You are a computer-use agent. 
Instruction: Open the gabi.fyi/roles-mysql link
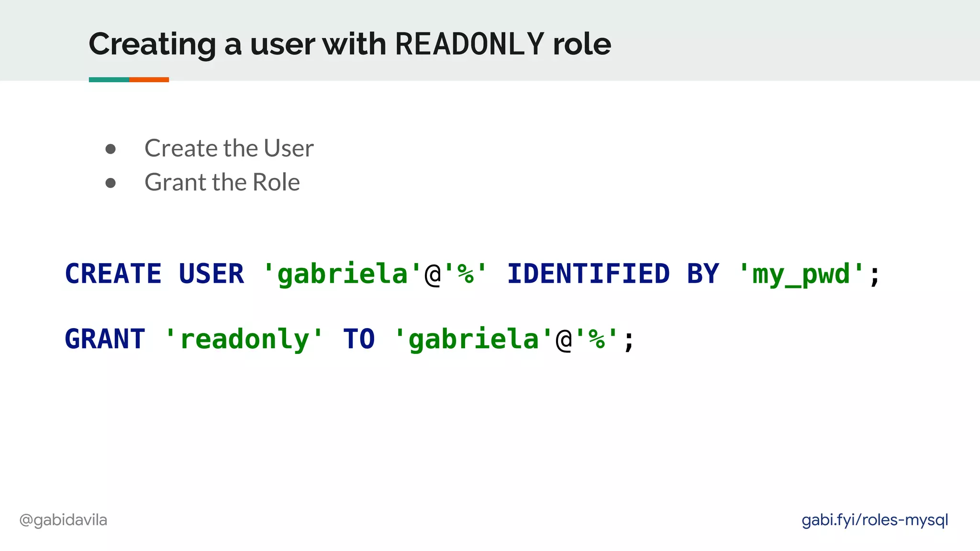point(874,520)
